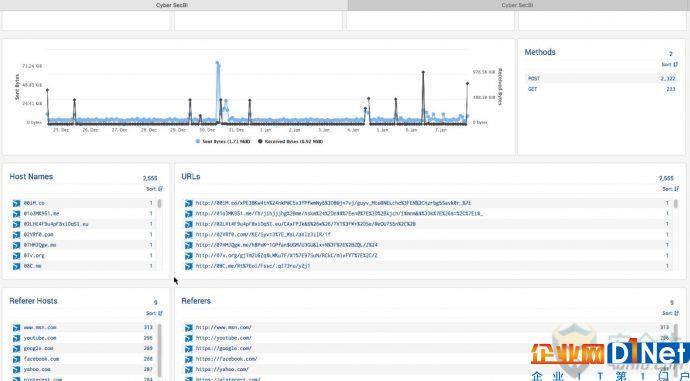Click the arrow icon next to youtube.com referer host
The height and width of the screenshot is (381, 690).
(16, 338)
